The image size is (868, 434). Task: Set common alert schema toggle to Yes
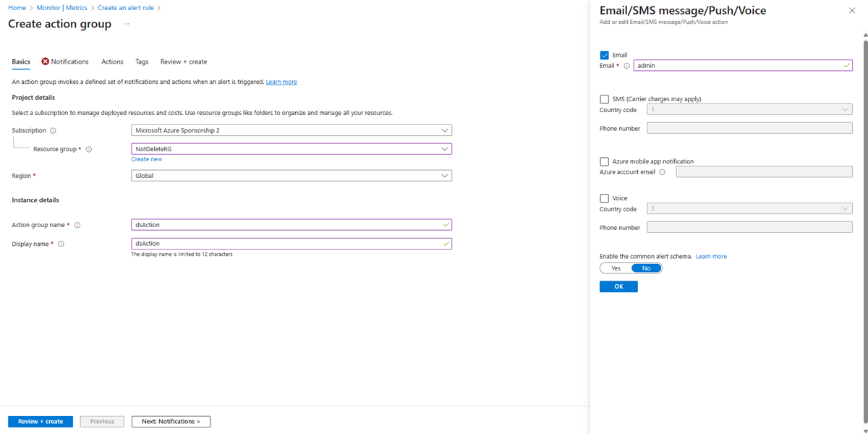(616, 268)
